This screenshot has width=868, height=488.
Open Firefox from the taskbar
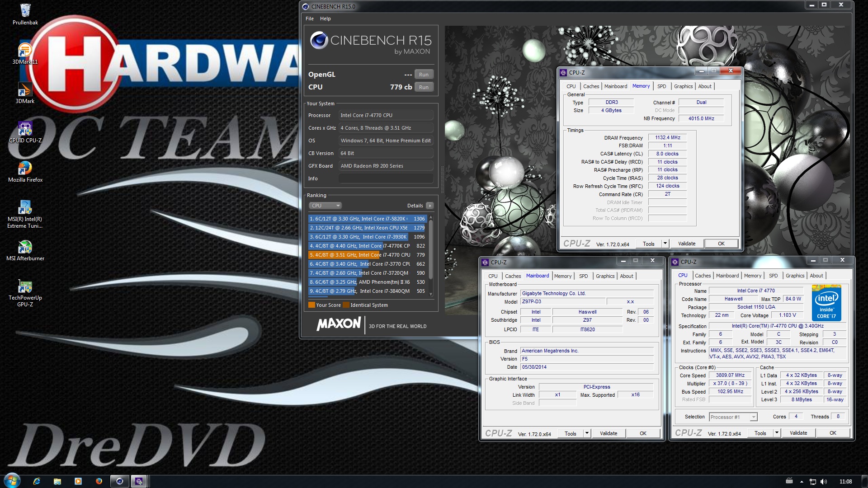click(x=99, y=481)
